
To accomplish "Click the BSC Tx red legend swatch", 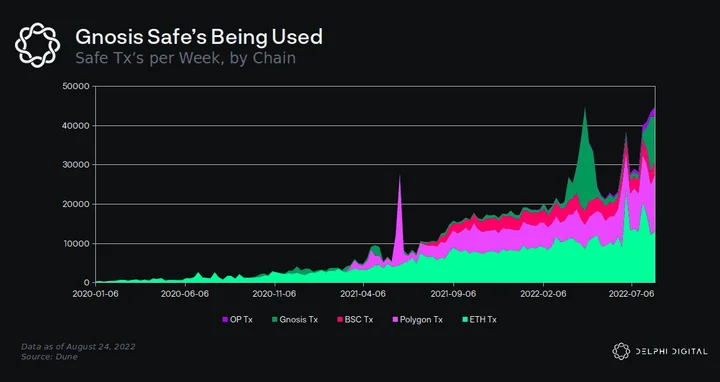I will pos(340,320).
